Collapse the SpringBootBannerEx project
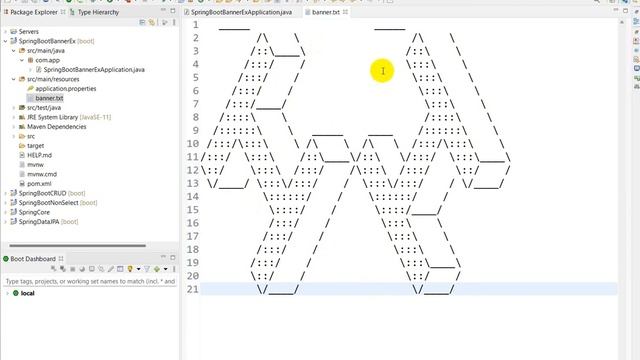This screenshot has height=360, width=640. pyautogui.click(x=5, y=41)
